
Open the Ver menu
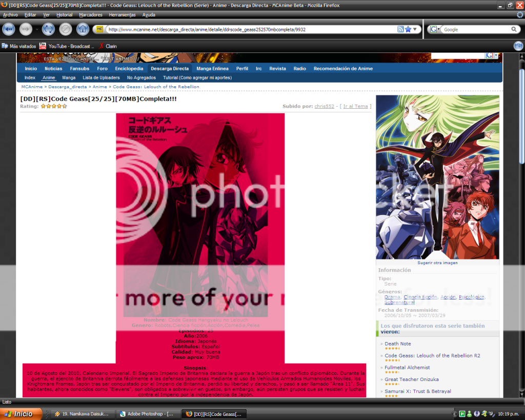coord(46,15)
